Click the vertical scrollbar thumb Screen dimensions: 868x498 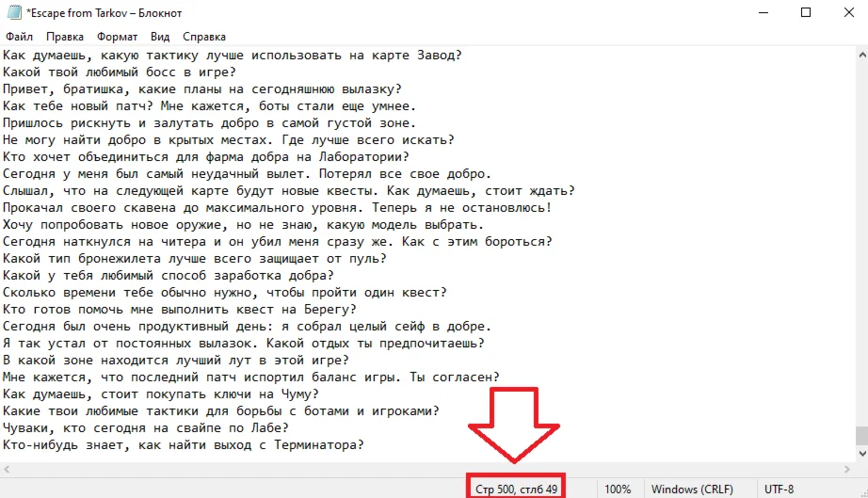tap(862, 436)
